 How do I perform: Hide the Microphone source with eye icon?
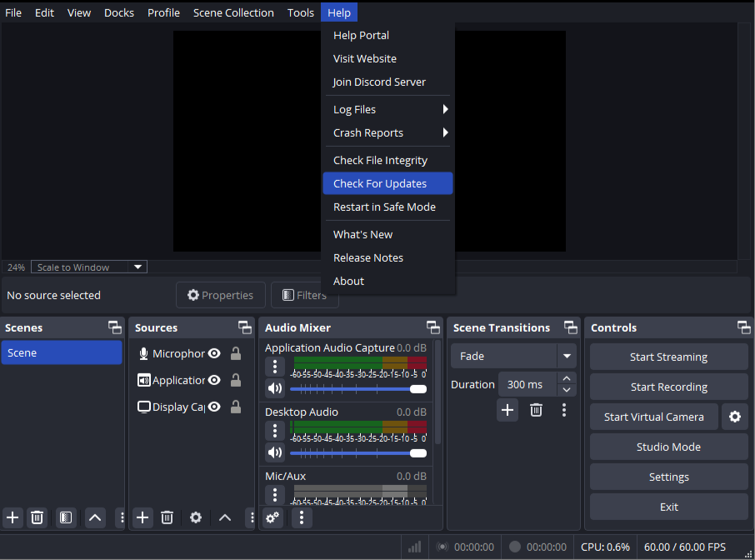[x=214, y=354]
